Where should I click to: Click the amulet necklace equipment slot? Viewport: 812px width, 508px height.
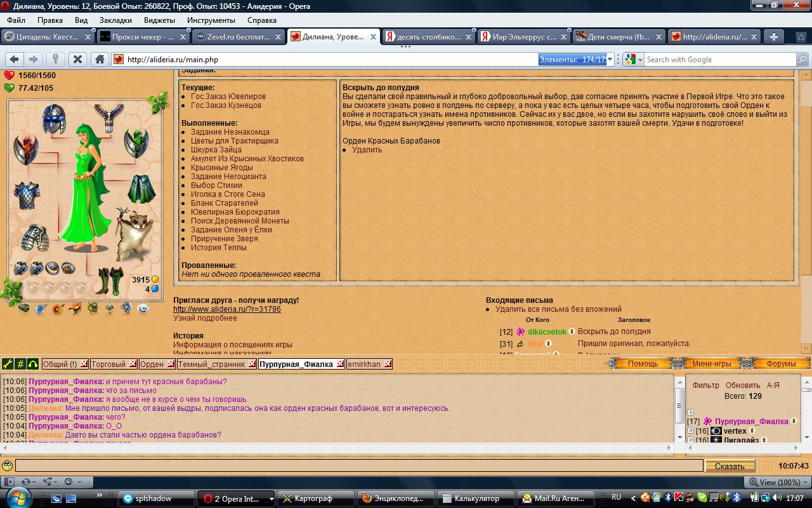pyautogui.click(x=108, y=118)
